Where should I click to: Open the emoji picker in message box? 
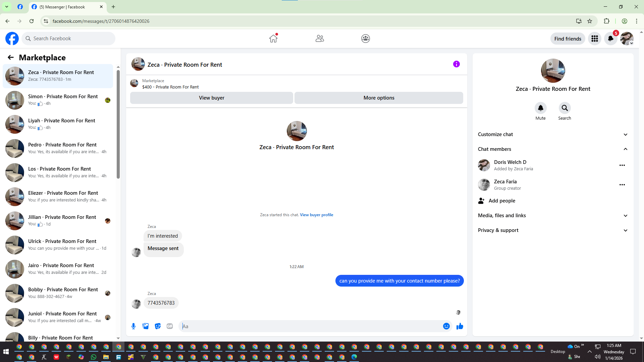click(446, 326)
